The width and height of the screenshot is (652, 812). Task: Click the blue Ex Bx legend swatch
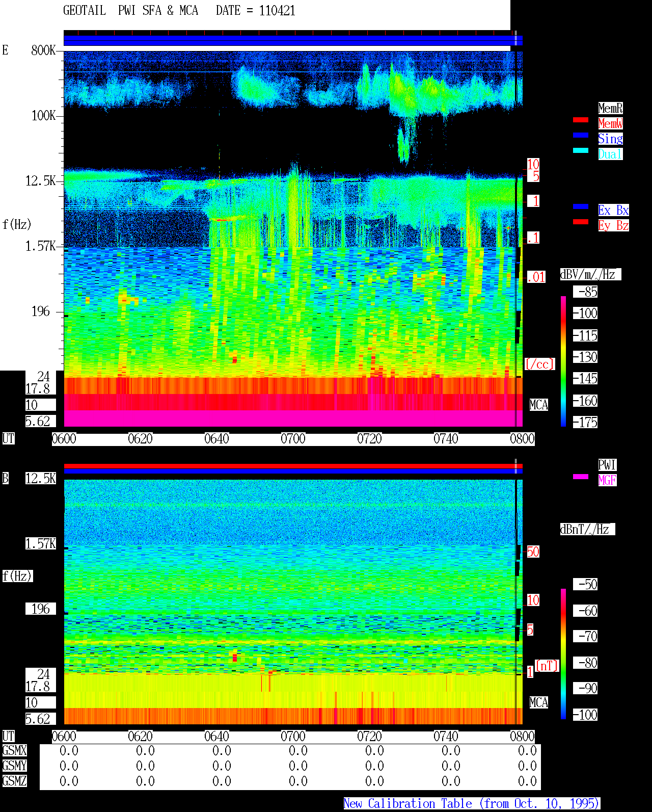click(581, 206)
